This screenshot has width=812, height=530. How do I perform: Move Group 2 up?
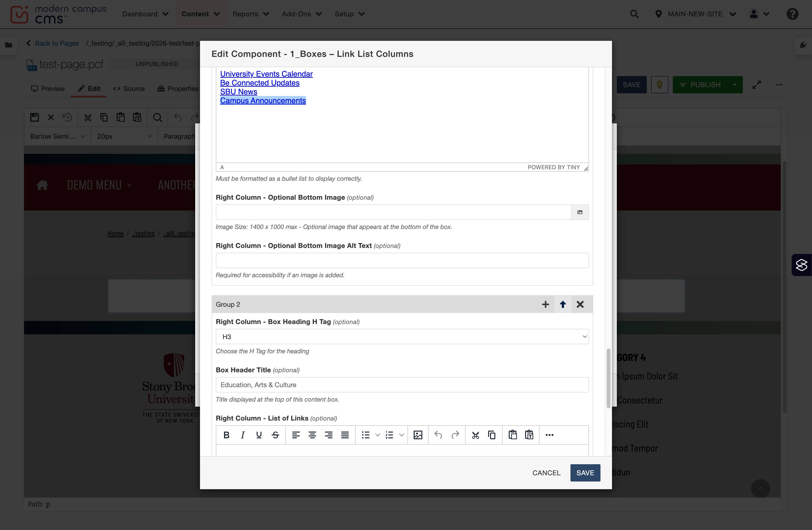pyautogui.click(x=563, y=304)
